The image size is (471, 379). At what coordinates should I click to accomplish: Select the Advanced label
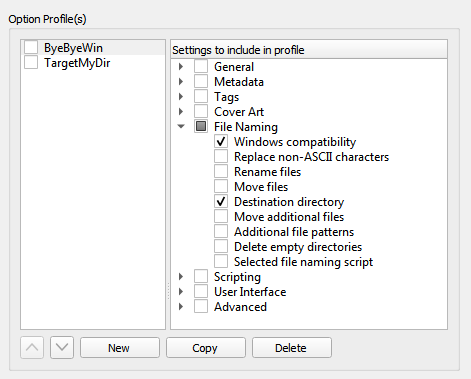click(x=240, y=307)
